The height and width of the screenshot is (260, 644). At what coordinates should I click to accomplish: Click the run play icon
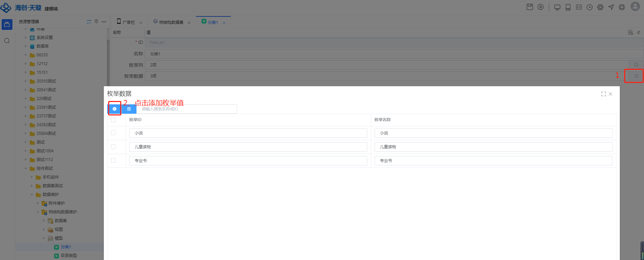[541, 7]
